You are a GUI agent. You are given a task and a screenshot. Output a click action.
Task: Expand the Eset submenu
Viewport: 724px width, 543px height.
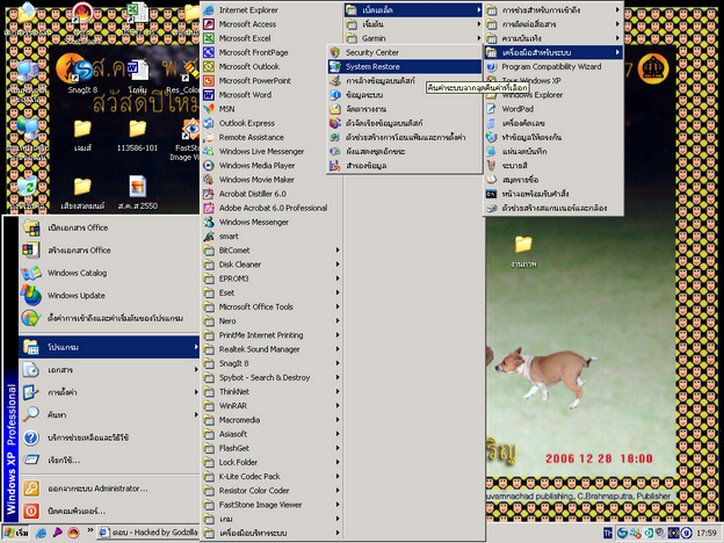(271, 293)
